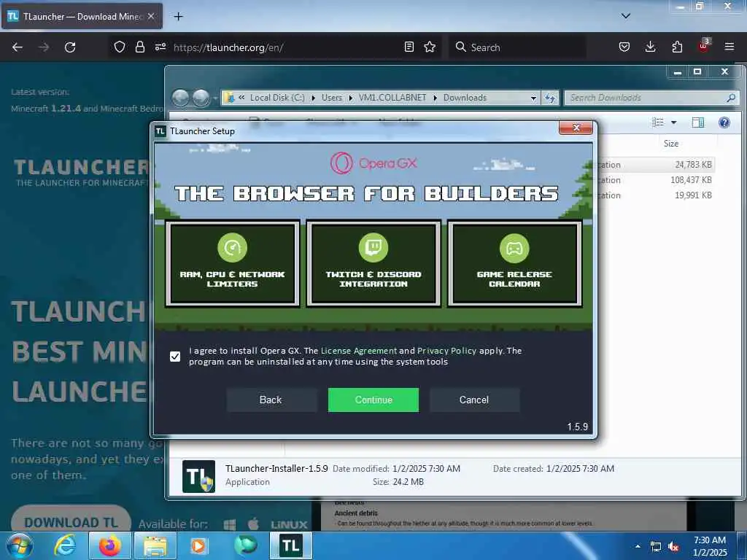This screenshot has width=747, height=560.
Task: Bookmark this page with the star icon
Action: (430, 47)
